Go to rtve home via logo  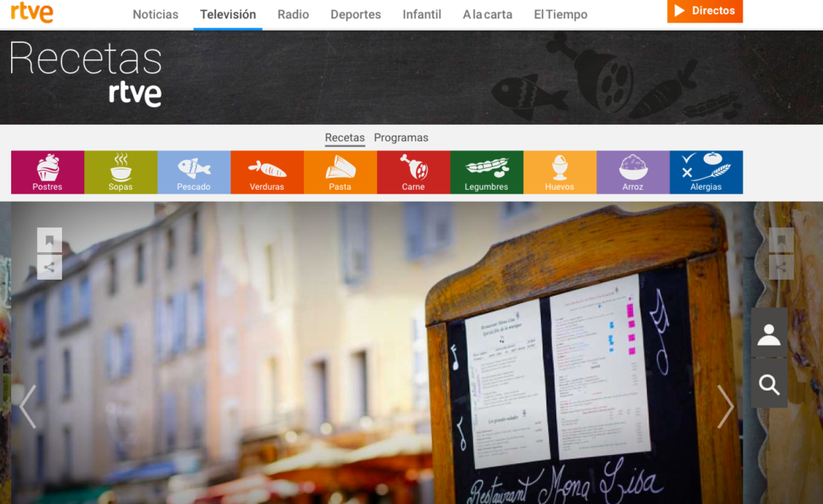point(32,12)
